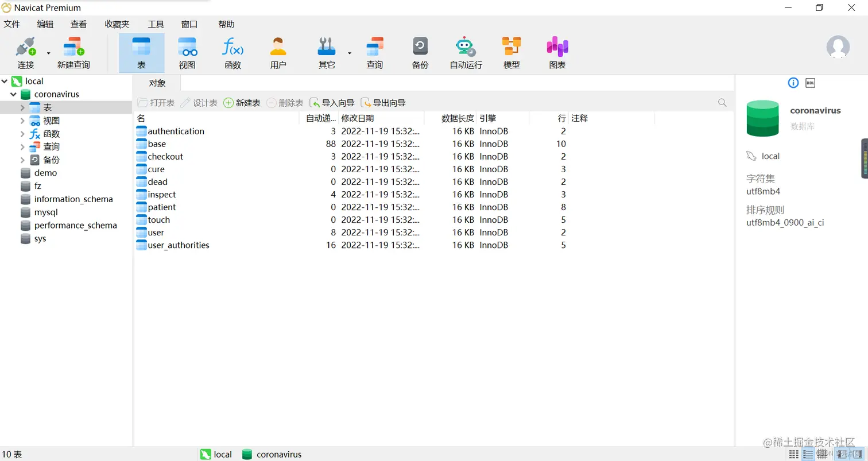
Task: Click the 设计表 button
Action: pos(199,103)
